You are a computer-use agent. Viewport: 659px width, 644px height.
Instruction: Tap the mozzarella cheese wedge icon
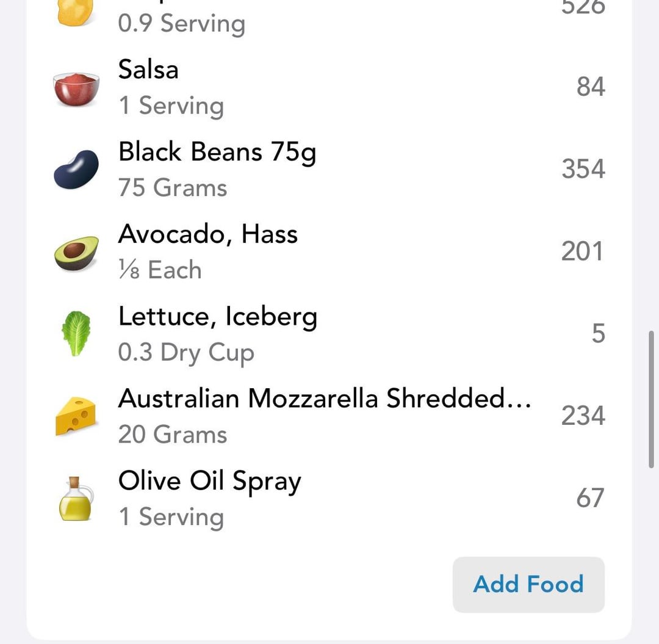click(76, 416)
